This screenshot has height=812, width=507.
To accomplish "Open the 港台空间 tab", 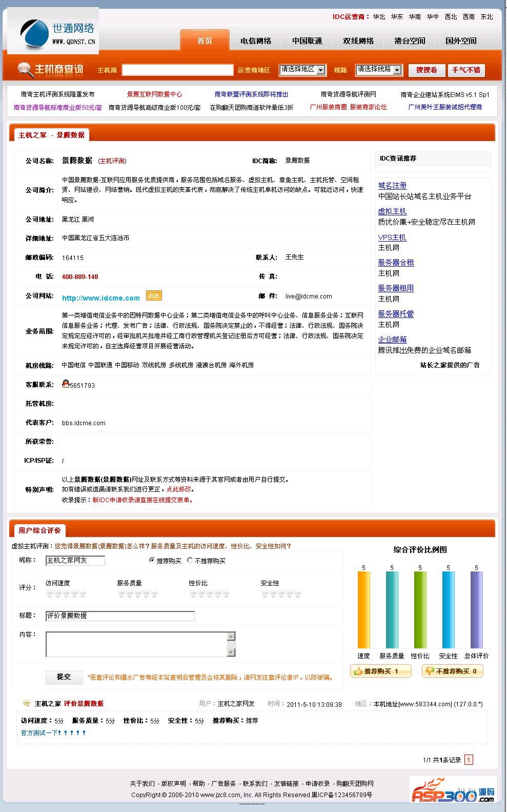I will (x=410, y=41).
